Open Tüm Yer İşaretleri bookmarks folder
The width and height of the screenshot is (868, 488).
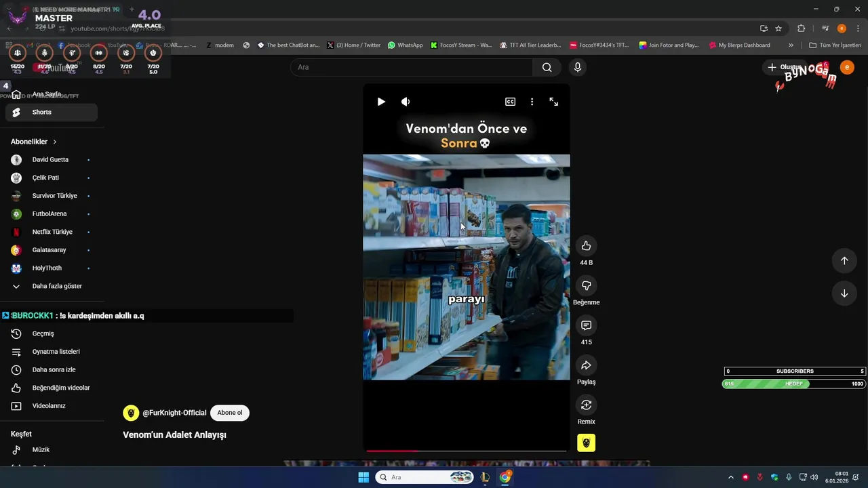coord(835,45)
